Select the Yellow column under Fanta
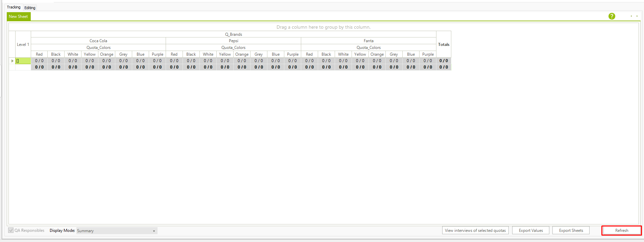The image size is (644, 242). coord(360,54)
